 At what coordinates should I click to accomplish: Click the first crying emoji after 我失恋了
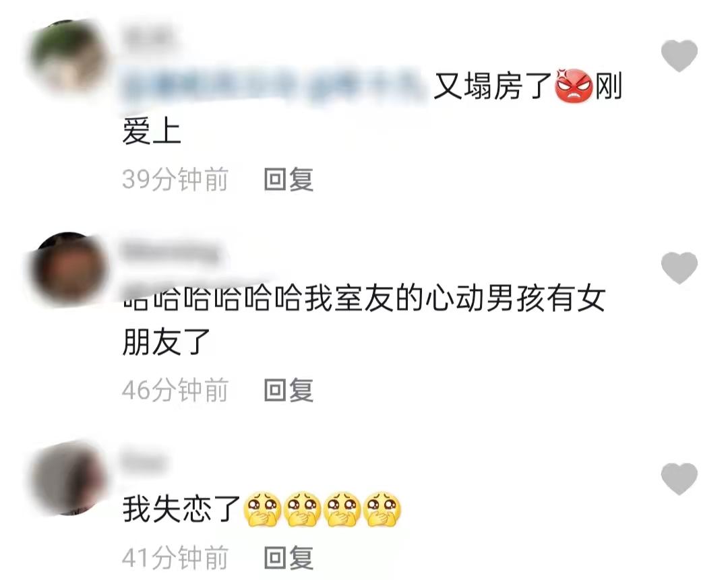pos(262,509)
